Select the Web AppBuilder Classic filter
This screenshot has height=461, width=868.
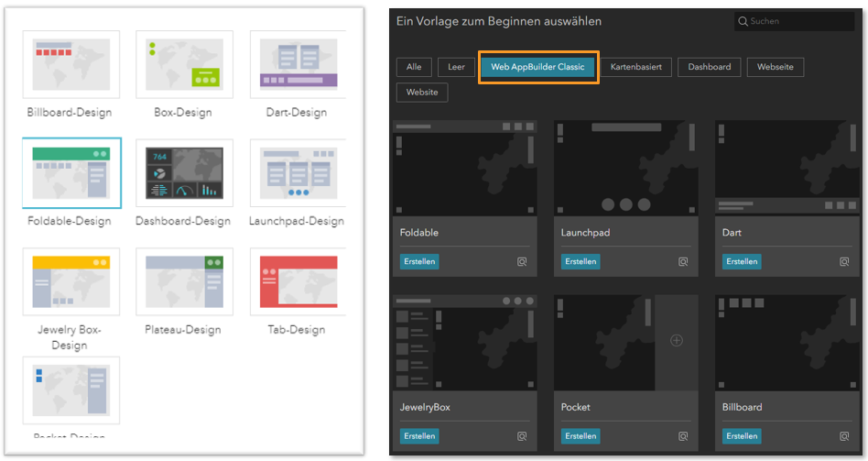[537, 67]
